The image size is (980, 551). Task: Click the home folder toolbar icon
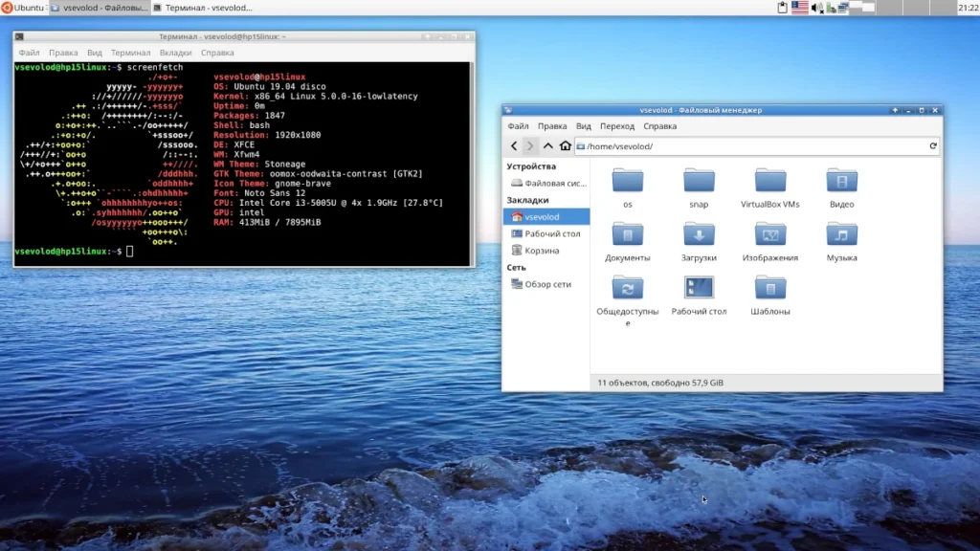566,146
